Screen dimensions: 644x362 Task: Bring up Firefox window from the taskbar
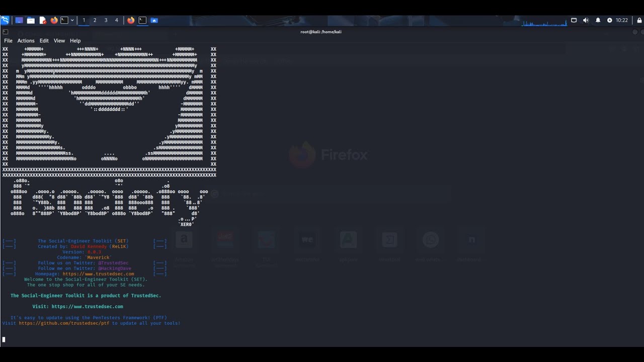(x=131, y=20)
